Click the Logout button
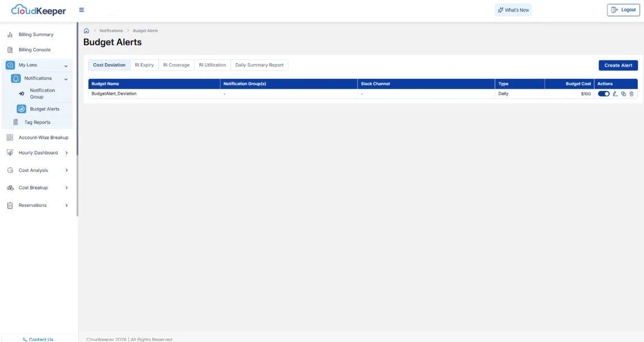 tap(623, 10)
